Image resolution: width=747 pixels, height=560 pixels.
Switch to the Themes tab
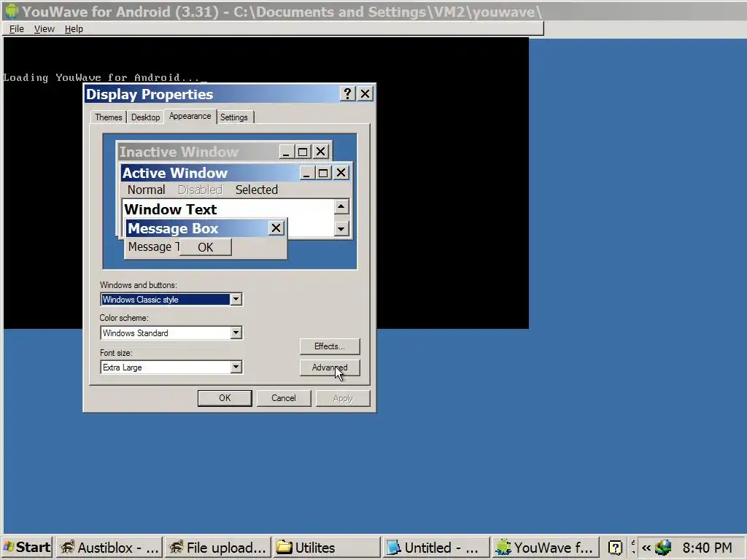point(108,117)
